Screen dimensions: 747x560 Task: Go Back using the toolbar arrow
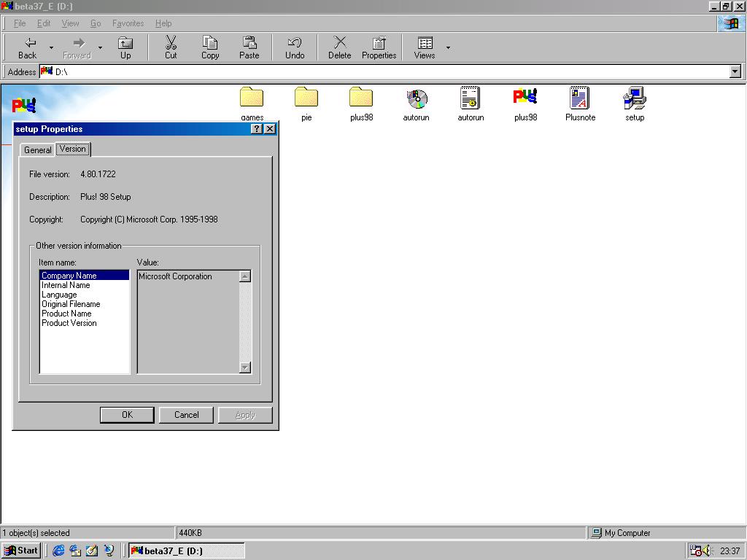click(x=28, y=47)
